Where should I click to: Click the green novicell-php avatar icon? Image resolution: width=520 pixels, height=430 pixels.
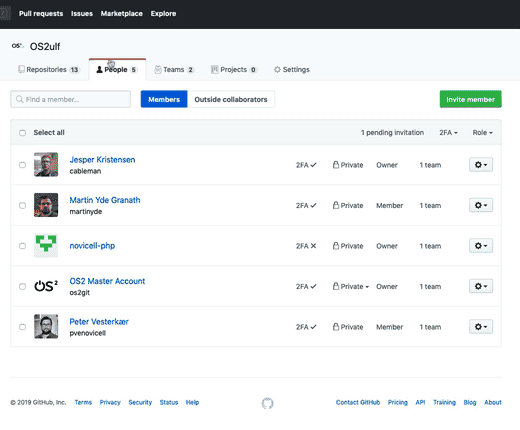tap(46, 246)
